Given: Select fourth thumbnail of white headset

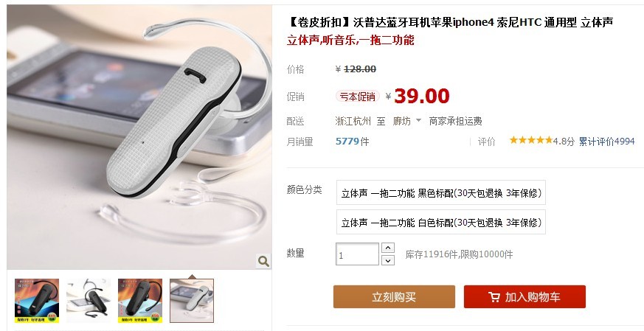Looking at the screenshot, I should tap(192, 301).
